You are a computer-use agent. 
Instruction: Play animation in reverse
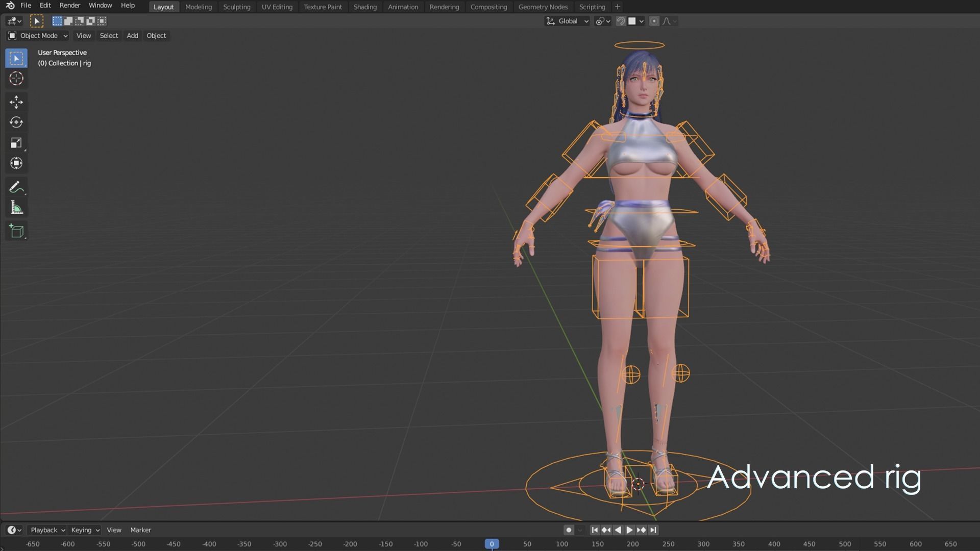[x=618, y=530]
